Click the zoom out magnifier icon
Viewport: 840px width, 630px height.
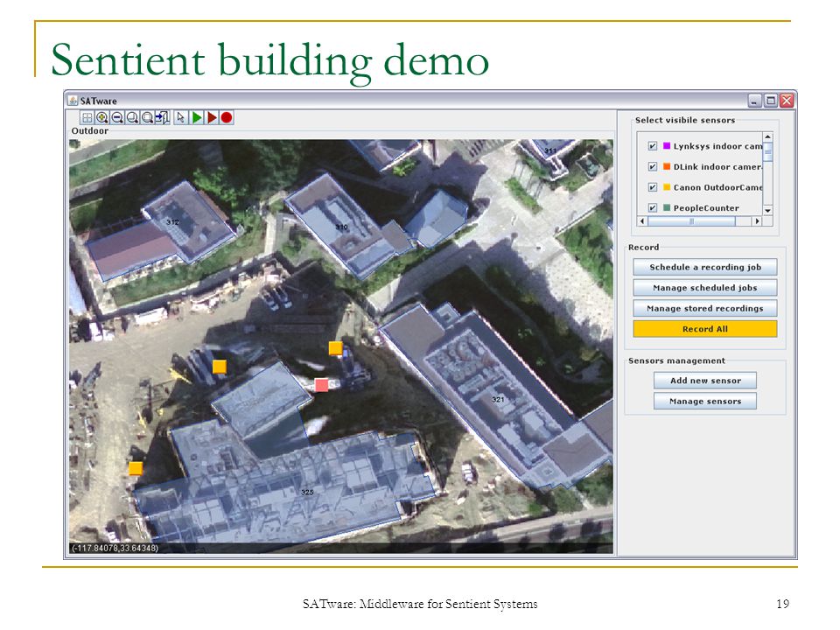116,117
